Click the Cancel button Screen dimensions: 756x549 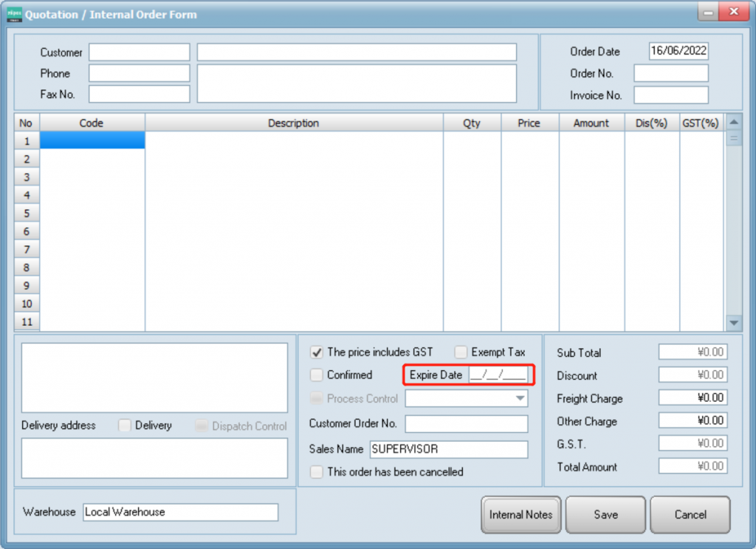(x=690, y=514)
